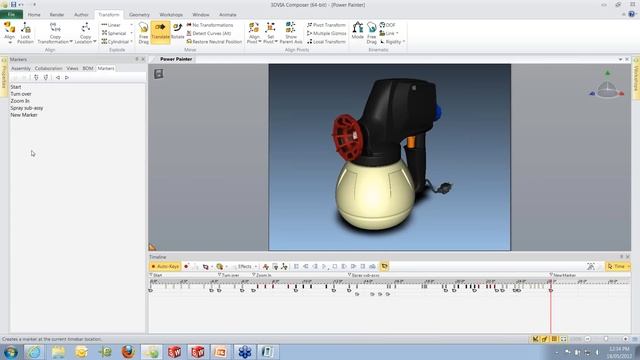Open Internet Explorer from the taskbar
The height and width of the screenshot is (360, 640).
(34, 352)
